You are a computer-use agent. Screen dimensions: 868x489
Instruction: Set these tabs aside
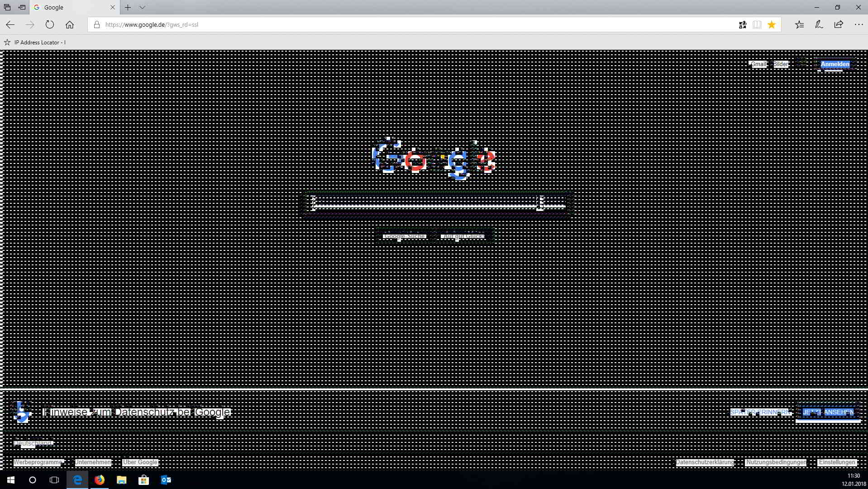tap(22, 7)
